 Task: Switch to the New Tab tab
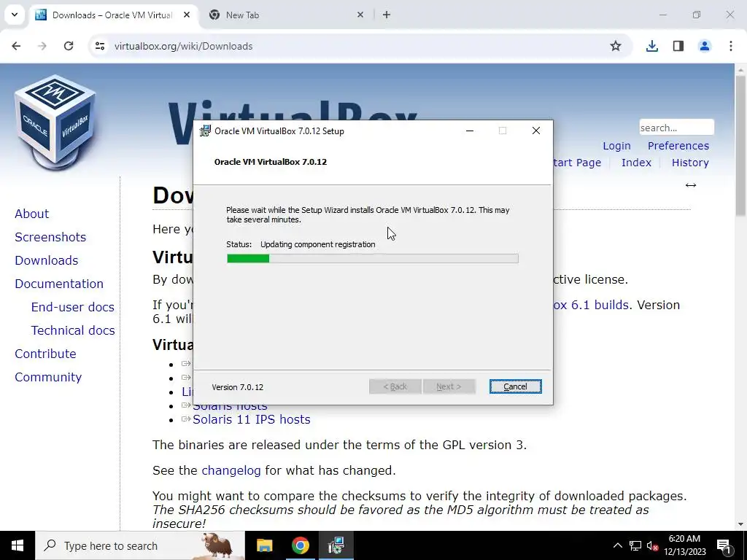tap(286, 15)
